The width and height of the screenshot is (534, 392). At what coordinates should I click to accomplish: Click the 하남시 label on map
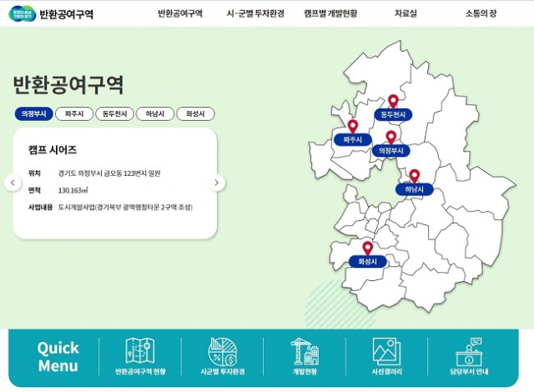click(414, 189)
